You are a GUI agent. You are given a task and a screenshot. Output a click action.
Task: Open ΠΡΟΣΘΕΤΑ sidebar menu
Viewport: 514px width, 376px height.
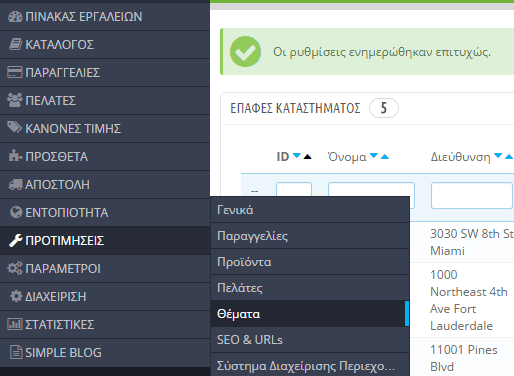point(105,157)
